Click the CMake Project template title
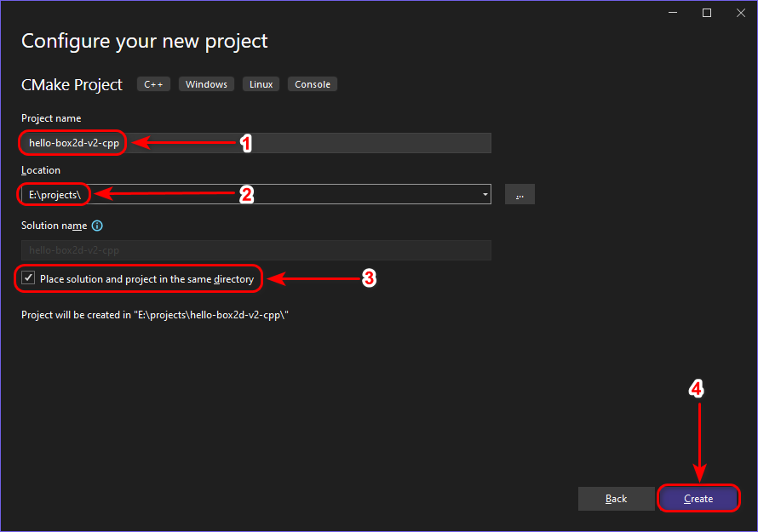 pos(72,84)
